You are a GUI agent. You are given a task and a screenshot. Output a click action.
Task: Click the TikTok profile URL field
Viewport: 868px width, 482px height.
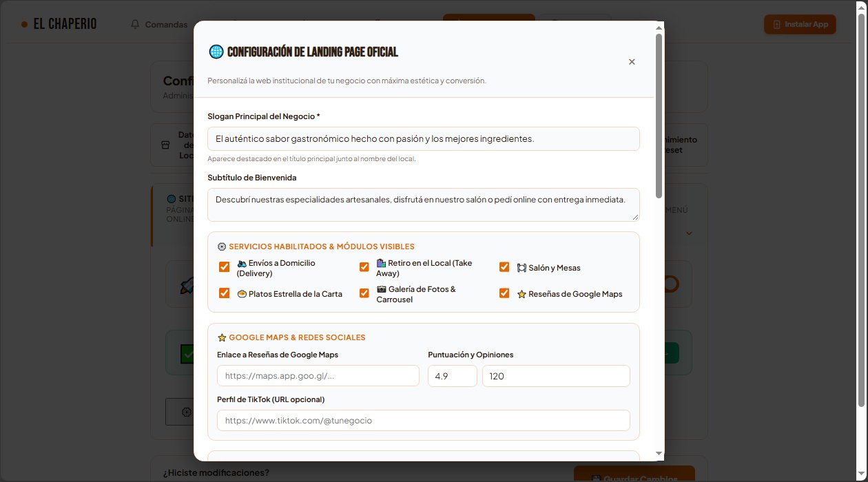[x=424, y=420]
